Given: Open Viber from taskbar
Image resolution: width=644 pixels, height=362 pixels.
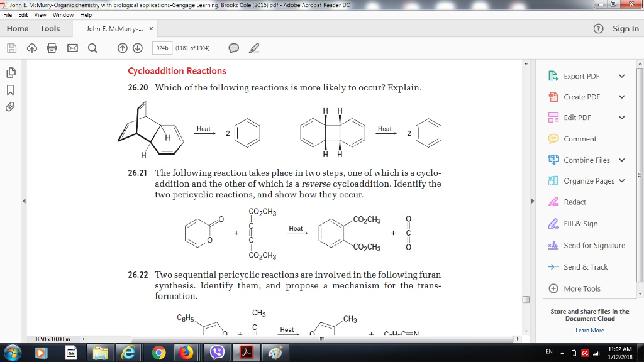Looking at the screenshot, I should pos(217,353).
